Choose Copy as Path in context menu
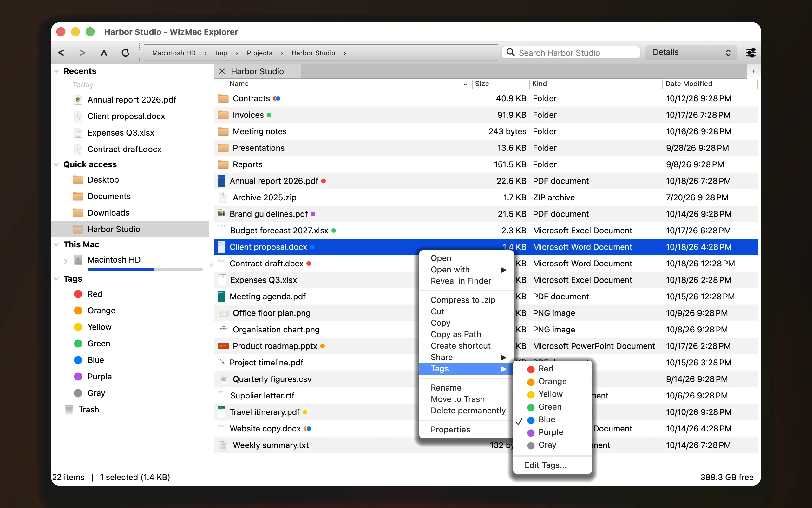 pos(466,334)
